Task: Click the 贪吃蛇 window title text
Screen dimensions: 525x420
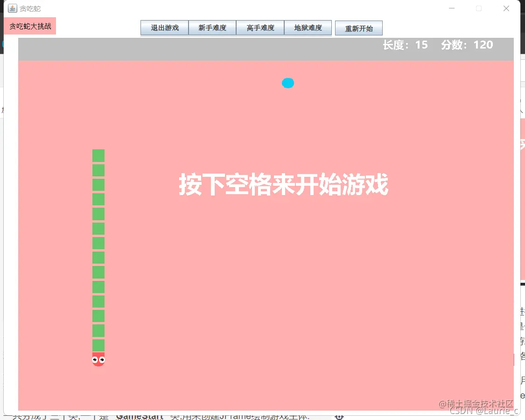Action: coord(29,8)
